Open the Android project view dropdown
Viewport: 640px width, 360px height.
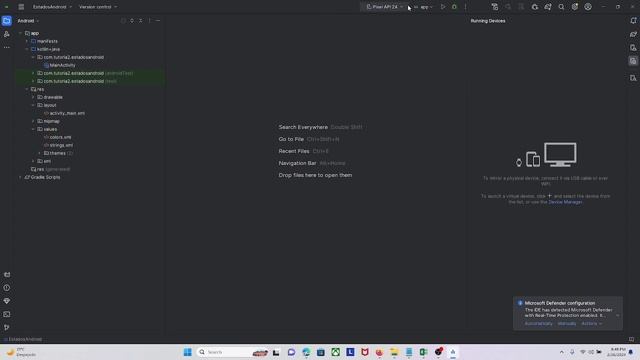tap(28, 21)
